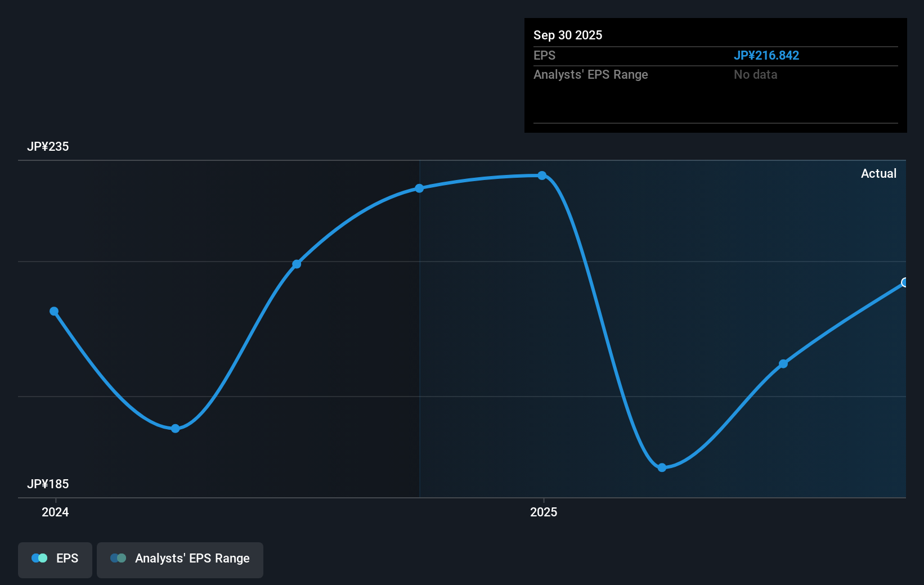The height and width of the screenshot is (585, 924).
Task: Click the JP¥185 y-axis label
Action: (48, 484)
